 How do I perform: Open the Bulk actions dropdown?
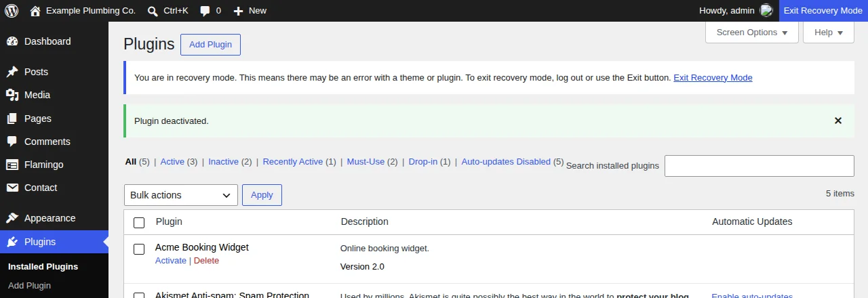[181, 195]
